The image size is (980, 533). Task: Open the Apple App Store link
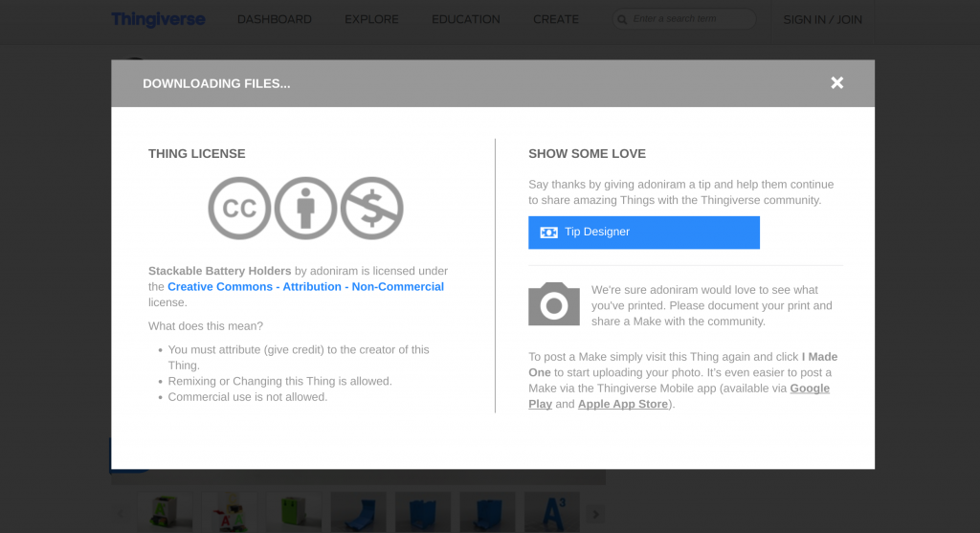coord(622,404)
